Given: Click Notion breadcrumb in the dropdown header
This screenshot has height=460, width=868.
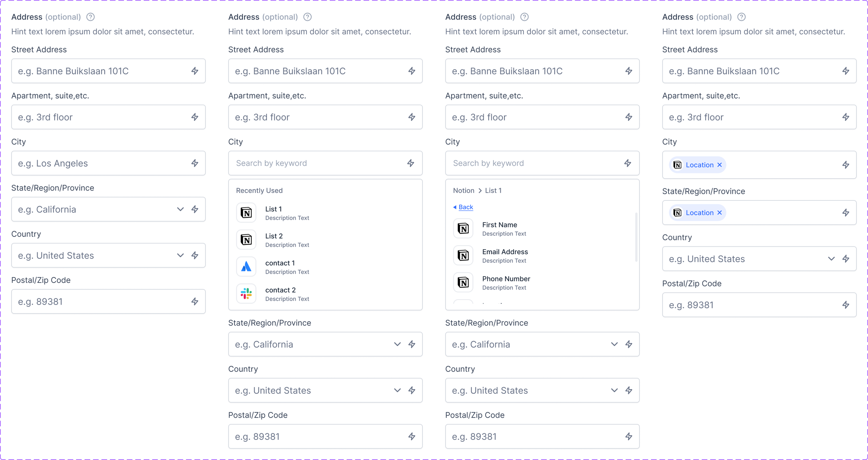Looking at the screenshot, I should (x=463, y=190).
